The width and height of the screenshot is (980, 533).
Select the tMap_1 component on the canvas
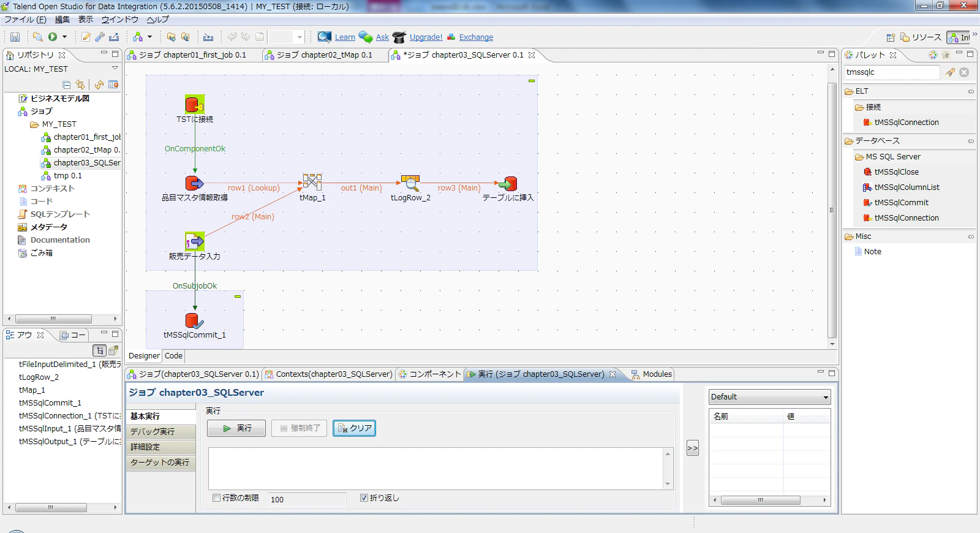click(x=312, y=182)
